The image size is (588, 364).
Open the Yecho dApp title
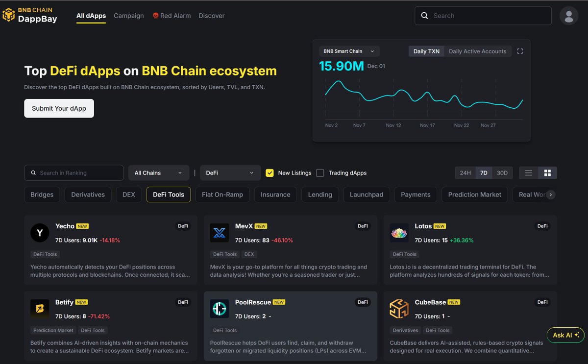(x=65, y=226)
